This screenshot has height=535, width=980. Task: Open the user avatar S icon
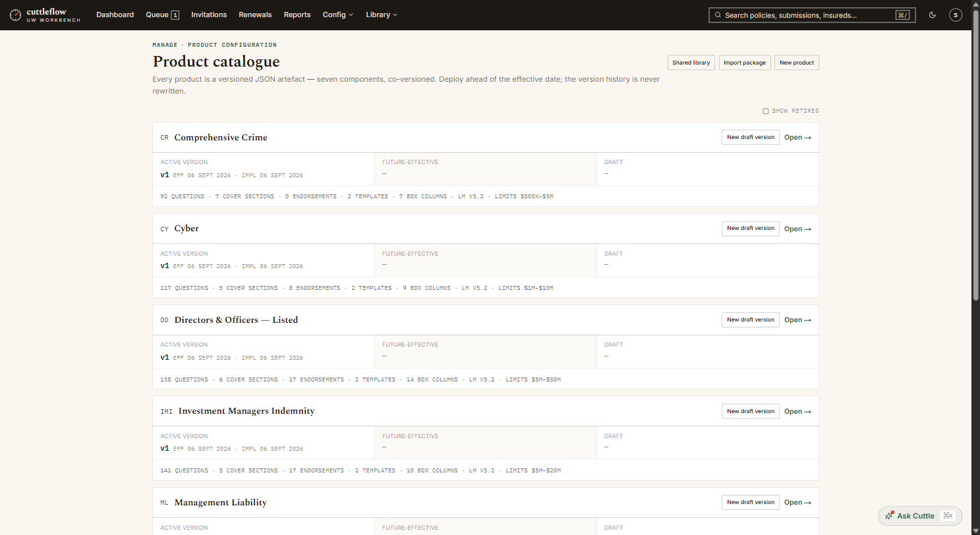(956, 14)
